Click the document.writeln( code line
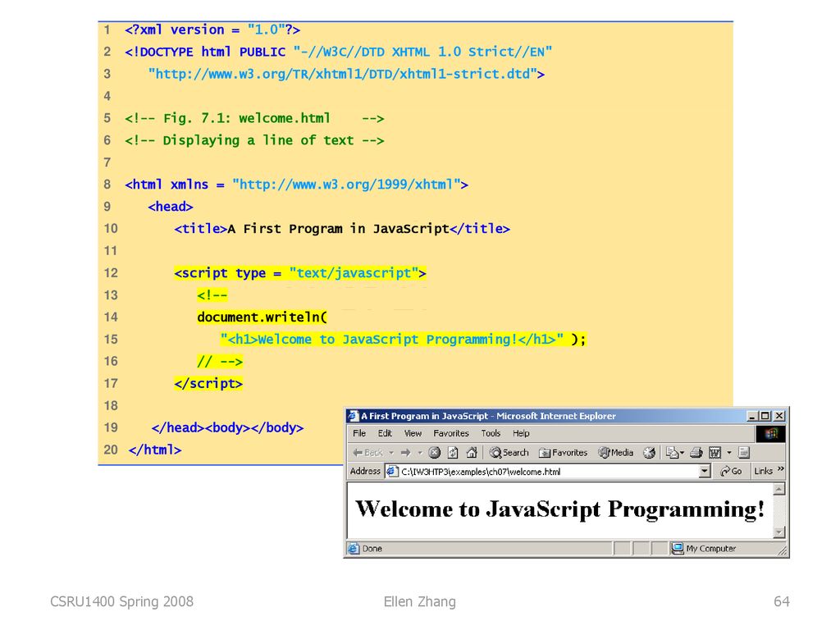This screenshot has height=630, width=840. pyautogui.click(x=262, y=317)
